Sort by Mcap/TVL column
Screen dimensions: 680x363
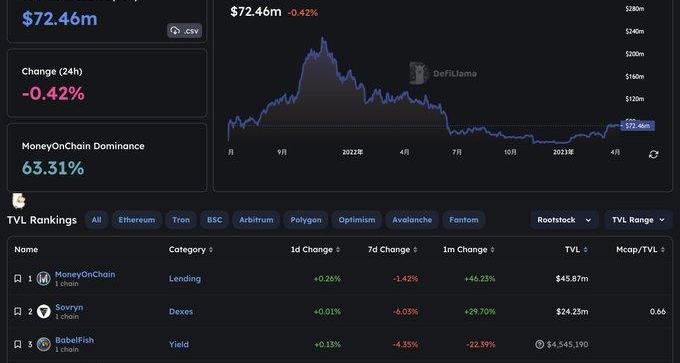click(x=641, y=249)
